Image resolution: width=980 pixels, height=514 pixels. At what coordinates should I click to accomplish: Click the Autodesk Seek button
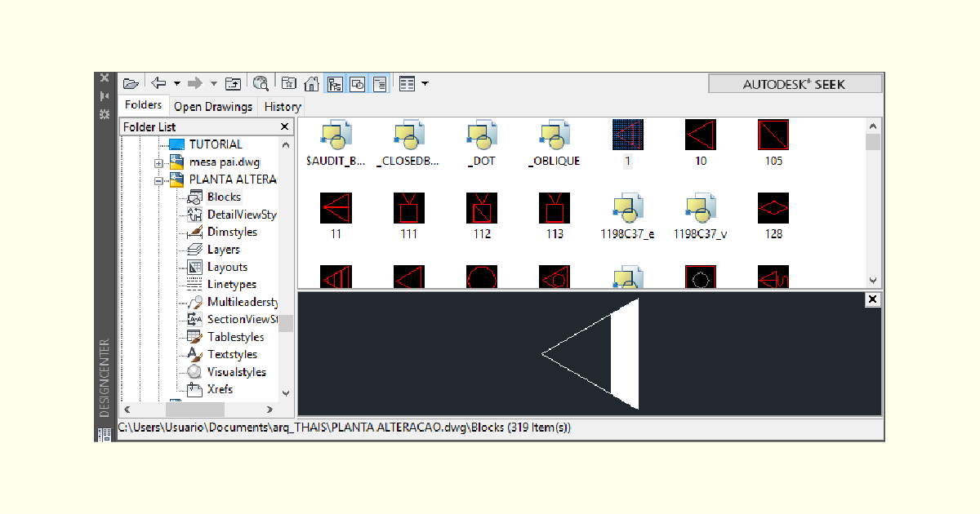click(x=795, y=84)
